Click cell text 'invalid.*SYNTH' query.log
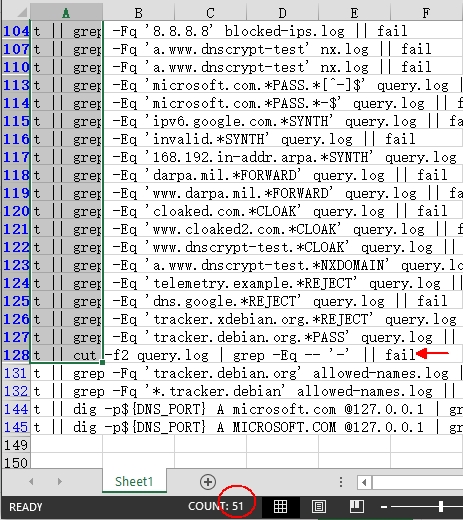 (x=248, y=139)
